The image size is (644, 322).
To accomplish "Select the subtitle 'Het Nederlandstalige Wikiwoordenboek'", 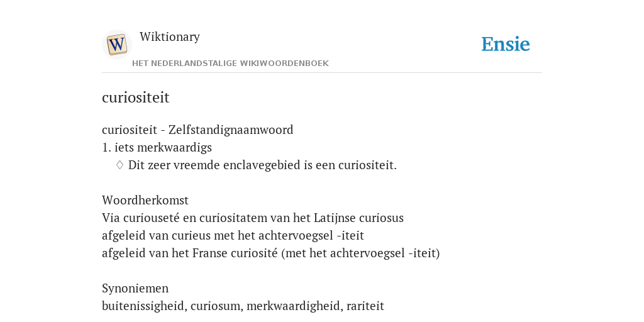I will click(x=230, y=64).
